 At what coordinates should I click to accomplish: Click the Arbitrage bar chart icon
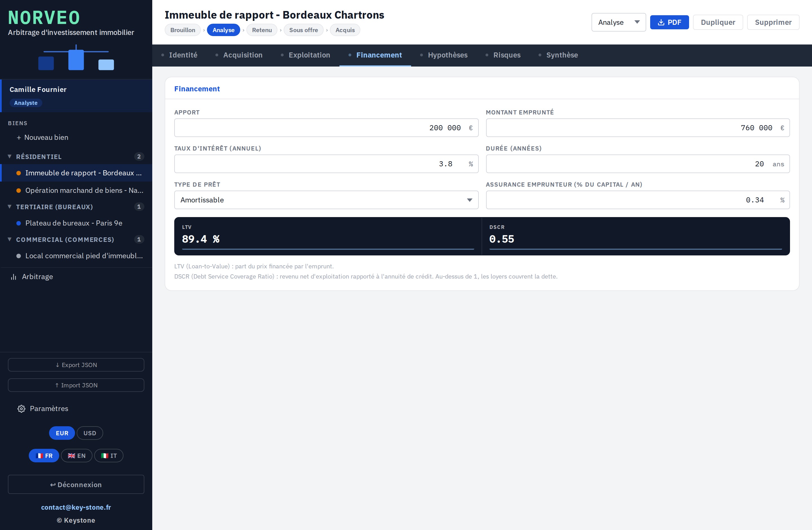coord(14,277)
